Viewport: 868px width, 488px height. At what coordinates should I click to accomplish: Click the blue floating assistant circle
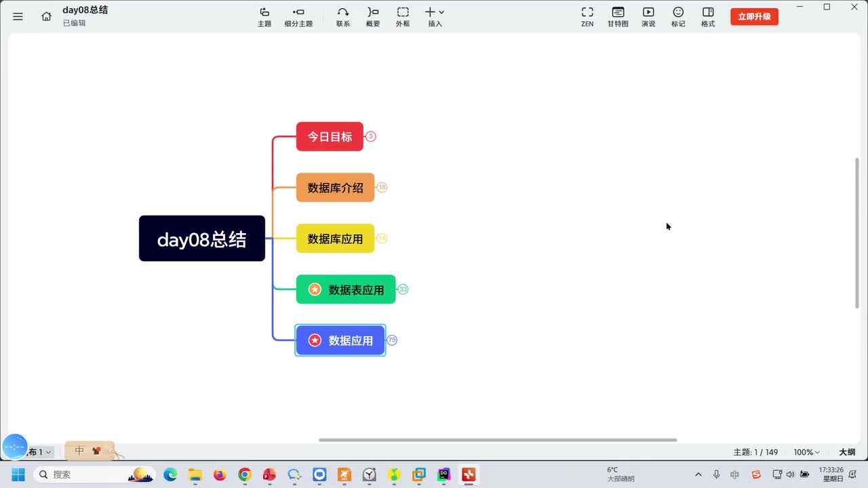[x=15, y=447]
